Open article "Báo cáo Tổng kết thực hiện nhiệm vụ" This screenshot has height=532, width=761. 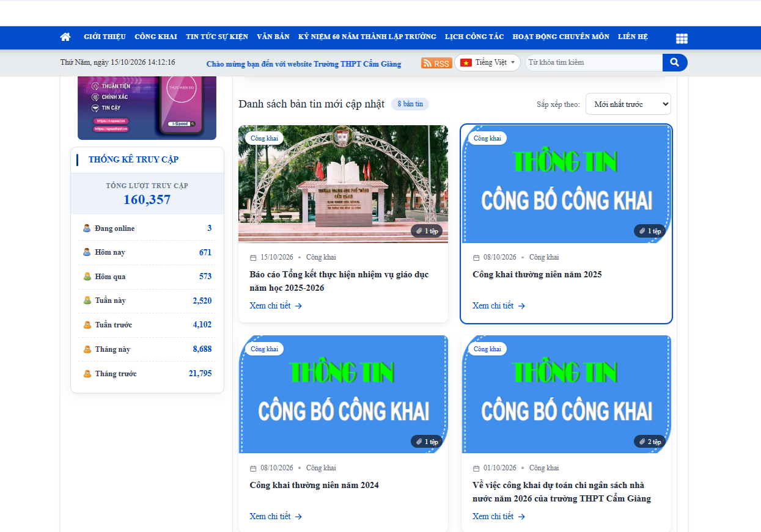point(339,282)
